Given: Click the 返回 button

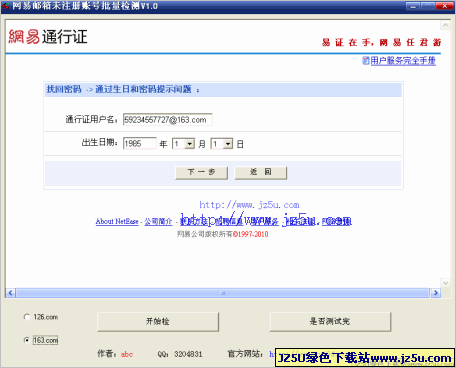Looking at the screenshot, I should tap(261, 173).
